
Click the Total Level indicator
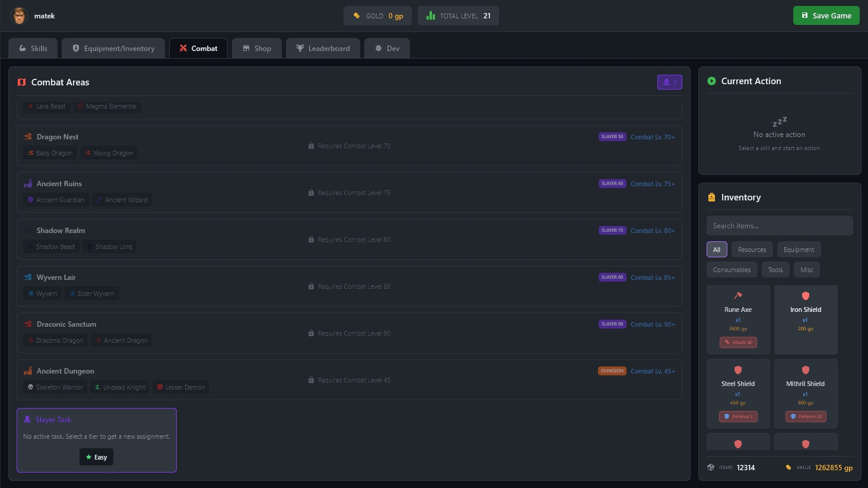point(458,16)
